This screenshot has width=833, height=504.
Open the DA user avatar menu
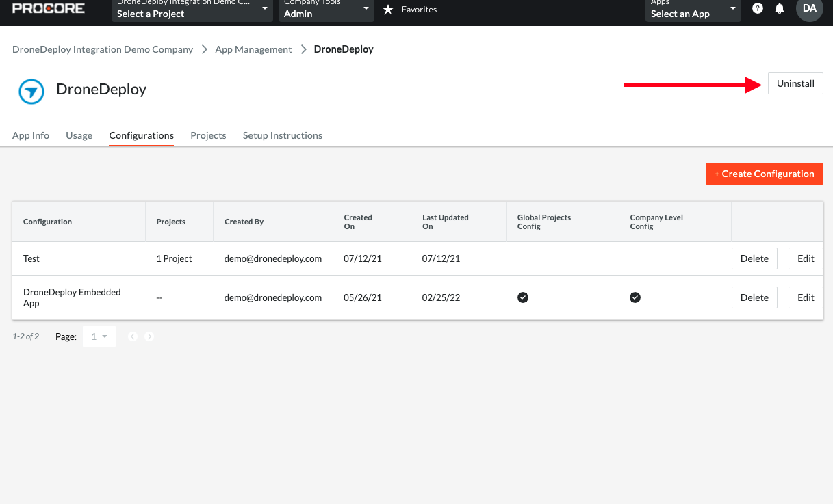808,10
